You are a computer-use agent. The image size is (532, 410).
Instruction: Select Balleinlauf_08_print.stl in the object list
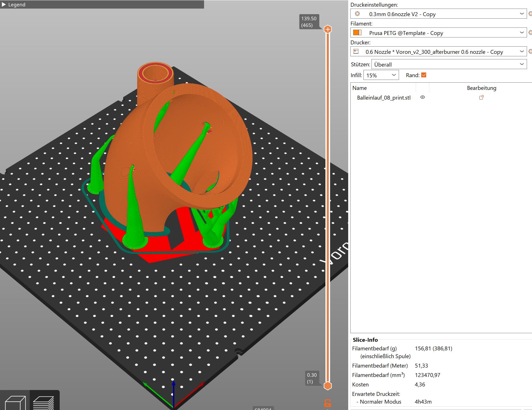point(384,98)
